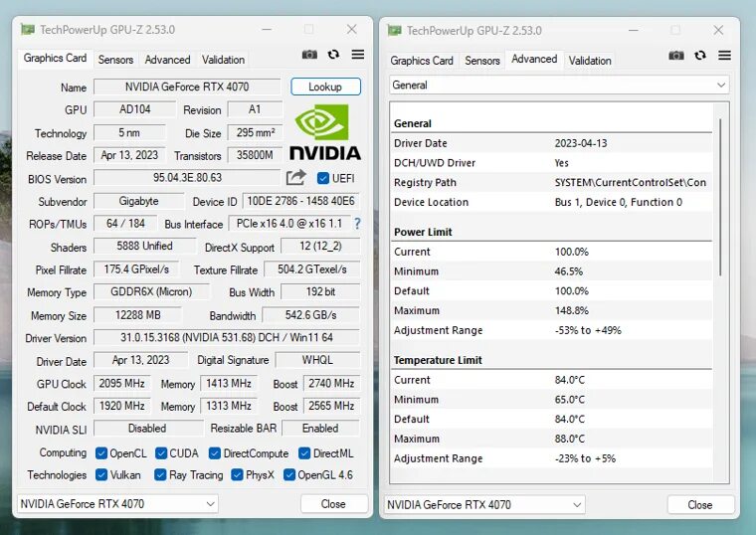Click the GPU-Z app icon in right title bar
This screenshot has width=756, height=535.
394,31
